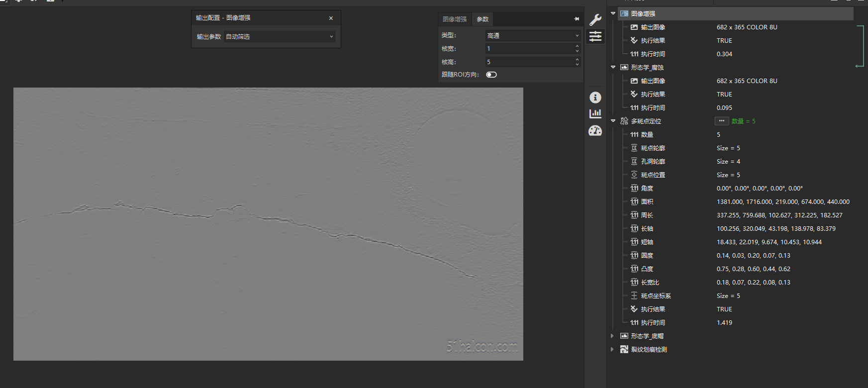Click the speedometer performance icon
The image size is (868, 388).
tap(595, 131)
